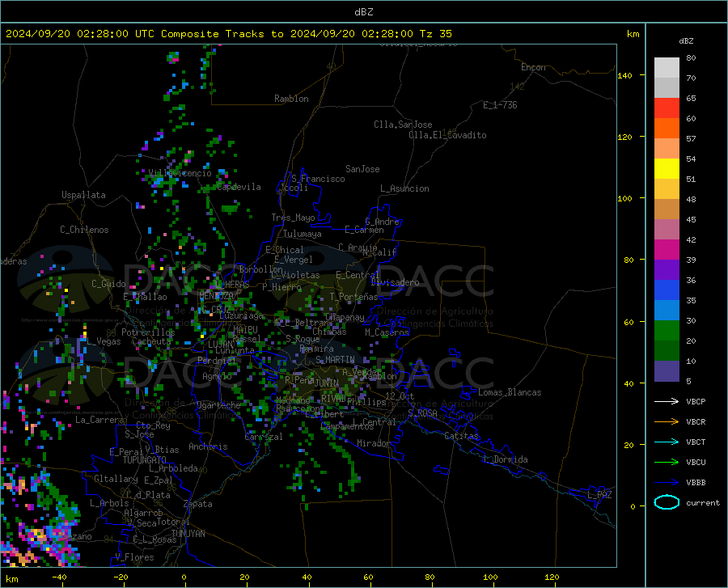Pick the orange 57 dBZ swatch
Screen dimensions: 728x588
pos(667,129)
